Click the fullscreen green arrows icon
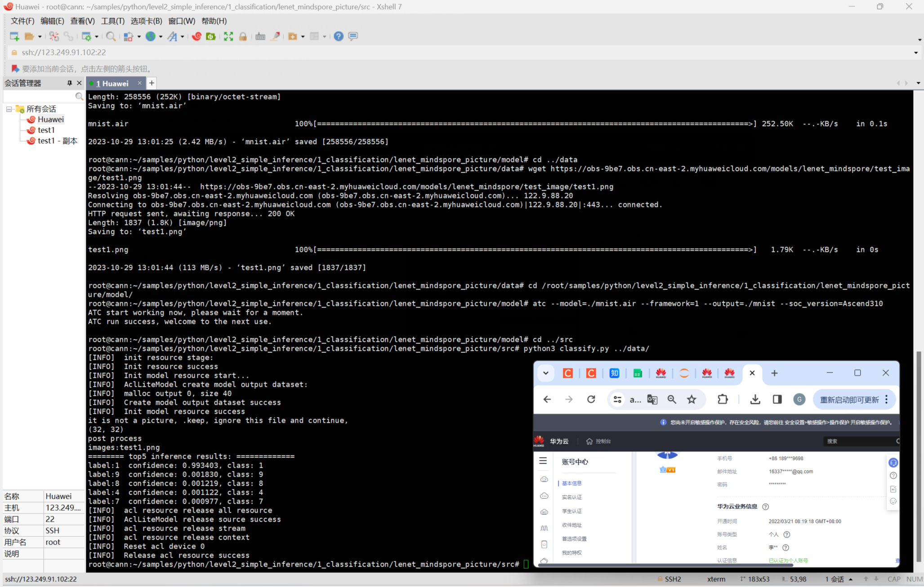Image resolution: width=924 pixels, height=587 pixels. coord(228,36)
